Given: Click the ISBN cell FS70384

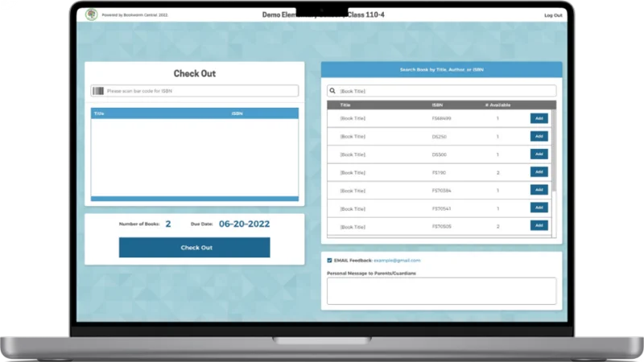Looking at the screenshot, I should click(x=441, y=191).
